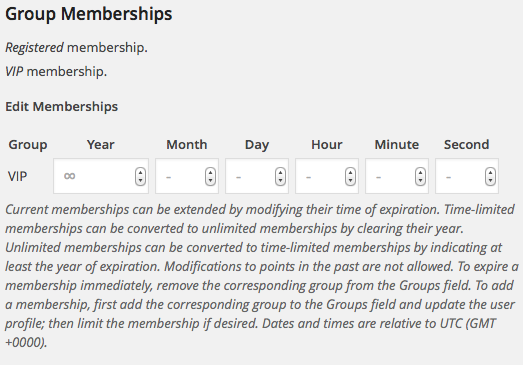Increase Minute using the up arrow
The width and height of the screenshot is (523, 365).
[421, 172]
